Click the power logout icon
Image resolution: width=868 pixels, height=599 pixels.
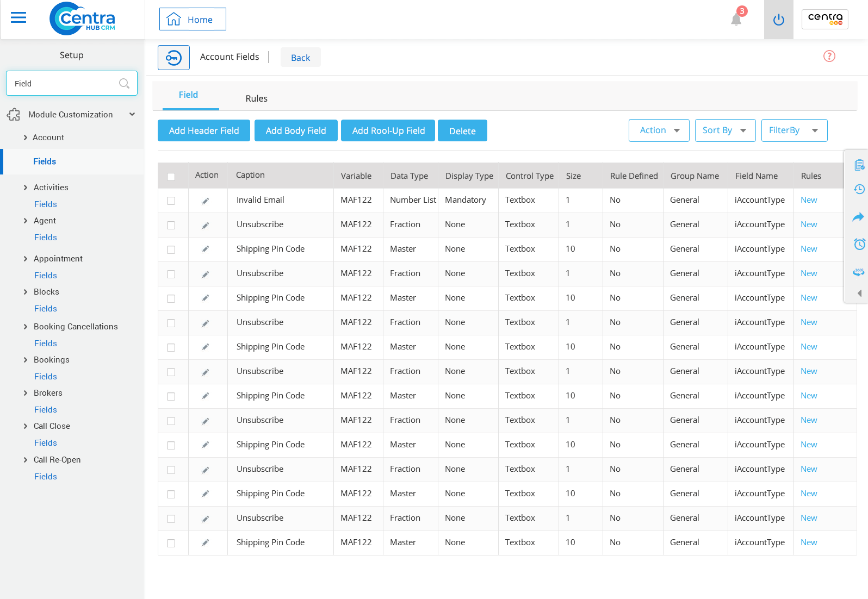click(x=778, y=20)
